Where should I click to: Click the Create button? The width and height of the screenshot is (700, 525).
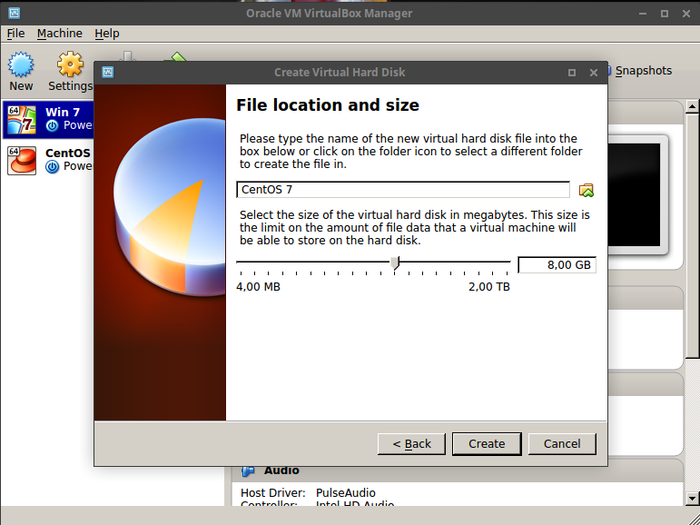(x=487, y=444)
